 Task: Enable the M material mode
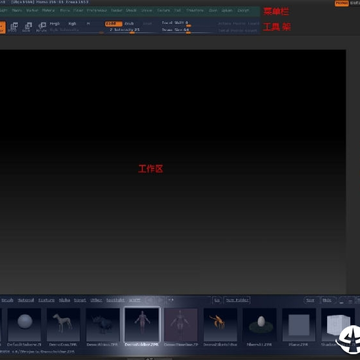(88, 24)
